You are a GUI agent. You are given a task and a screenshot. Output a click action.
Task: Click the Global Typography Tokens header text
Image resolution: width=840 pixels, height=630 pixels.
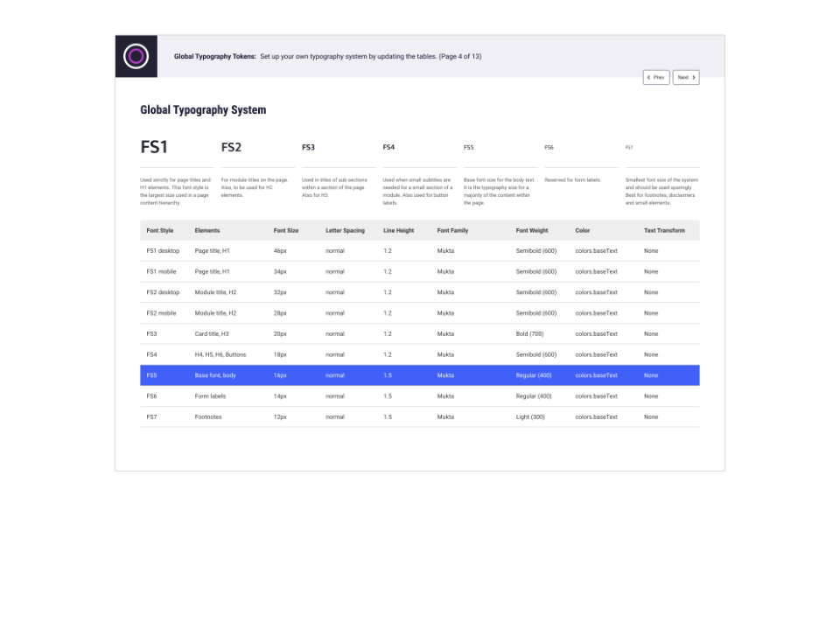[x=215, y=56]
